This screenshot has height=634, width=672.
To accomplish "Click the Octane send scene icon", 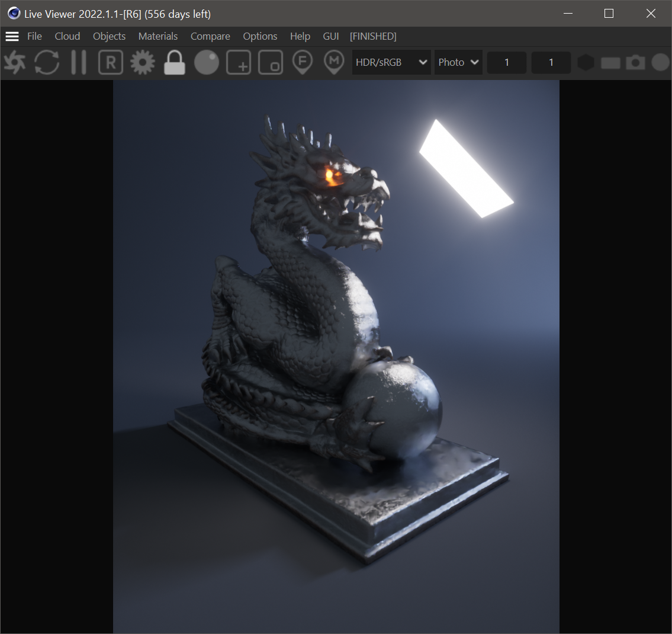I will click(15, 62).
